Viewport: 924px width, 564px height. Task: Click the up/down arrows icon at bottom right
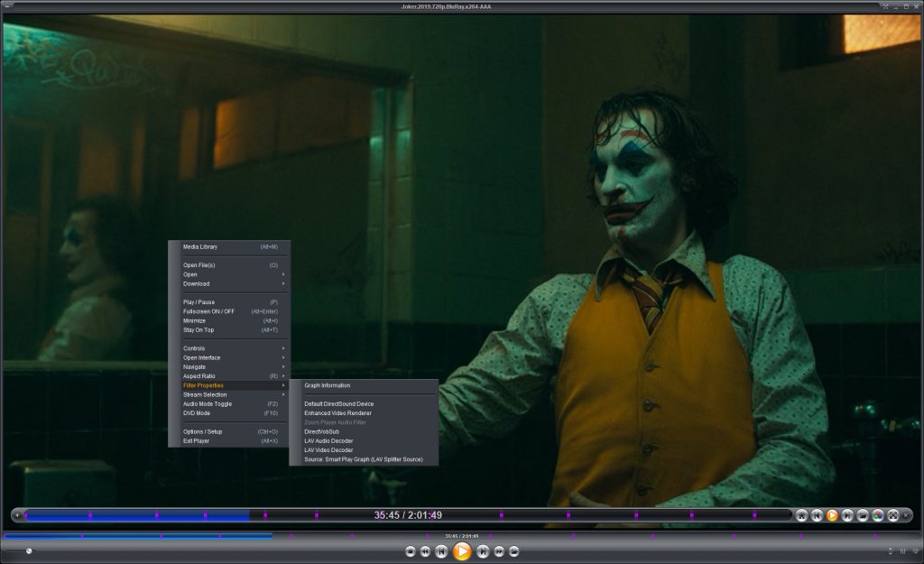[891, 551]
